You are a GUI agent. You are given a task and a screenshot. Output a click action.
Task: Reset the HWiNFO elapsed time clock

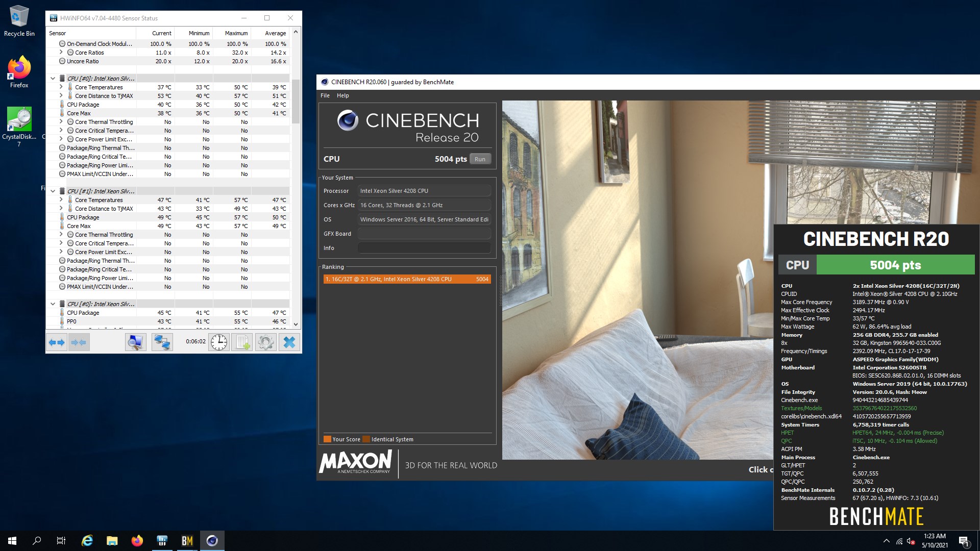219,342
